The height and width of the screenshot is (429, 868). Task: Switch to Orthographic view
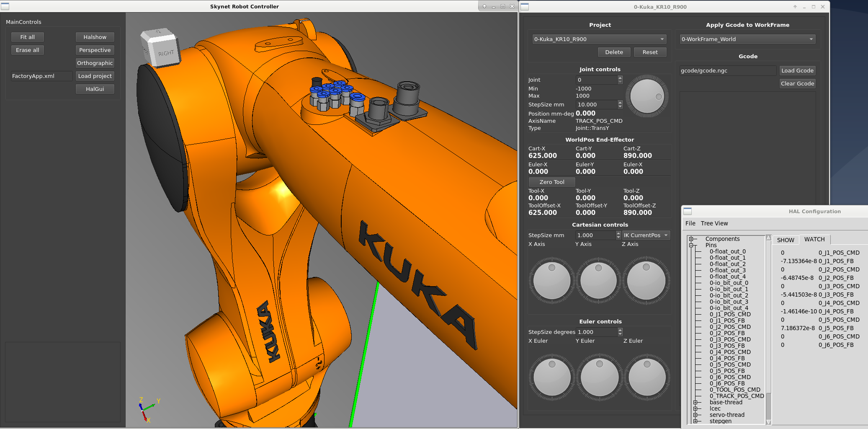[x=95, y=63]
